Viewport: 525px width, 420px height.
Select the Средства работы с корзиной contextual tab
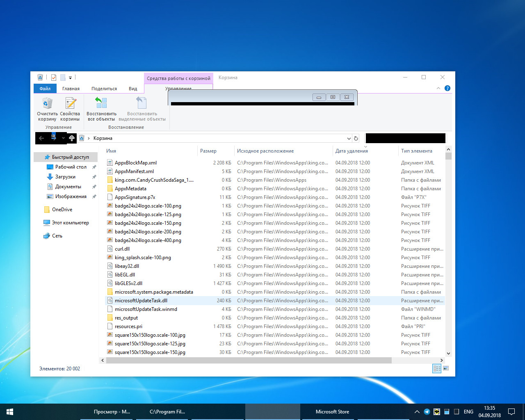coord(178,78)
